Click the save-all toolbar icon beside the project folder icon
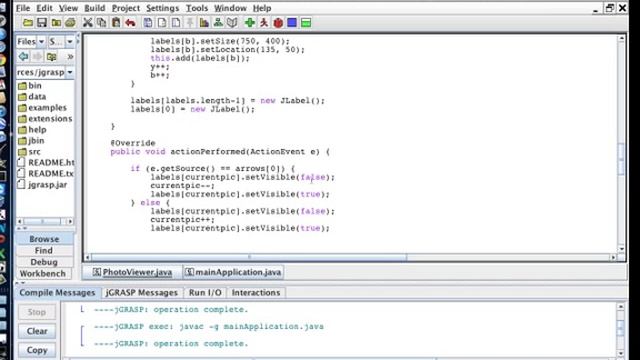The height and width of the screenshot is (360, 640). (x=70, y=23)
